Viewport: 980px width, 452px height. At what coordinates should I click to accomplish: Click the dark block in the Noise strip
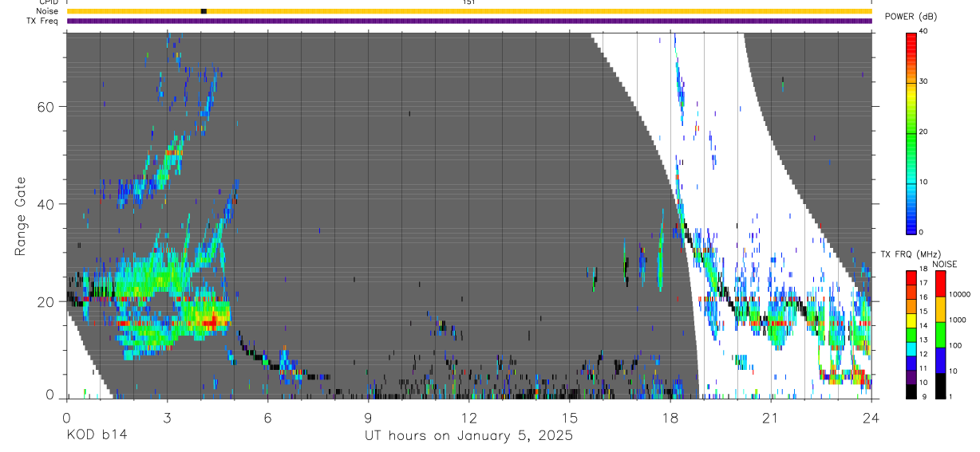click(204, 11)
